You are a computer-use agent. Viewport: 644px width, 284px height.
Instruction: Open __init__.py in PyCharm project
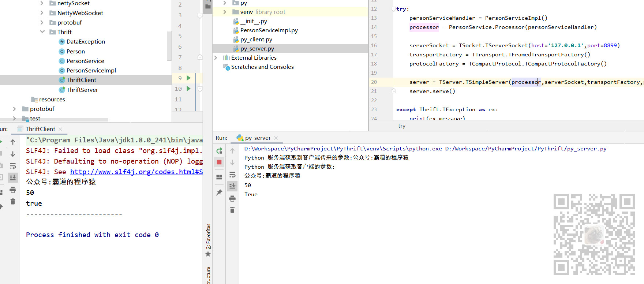click(x=254, y=21)
